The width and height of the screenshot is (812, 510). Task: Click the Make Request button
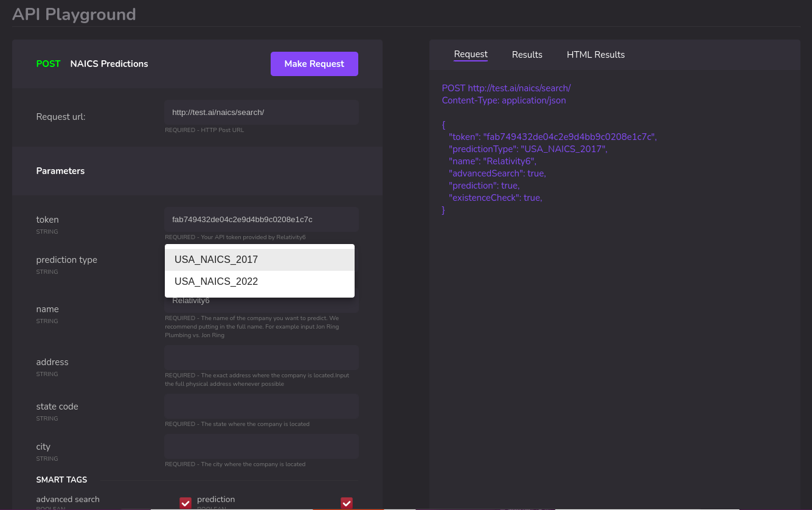click(314, 64)
